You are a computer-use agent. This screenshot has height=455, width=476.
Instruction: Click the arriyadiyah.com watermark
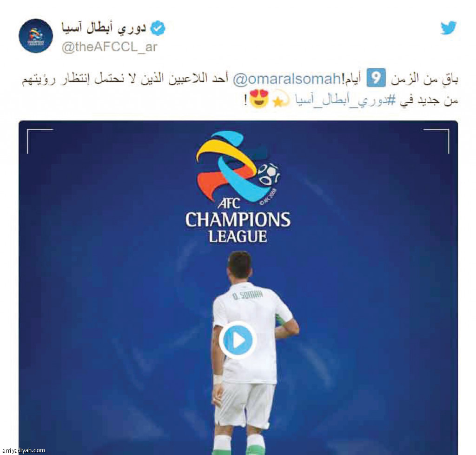pos(23,450)
